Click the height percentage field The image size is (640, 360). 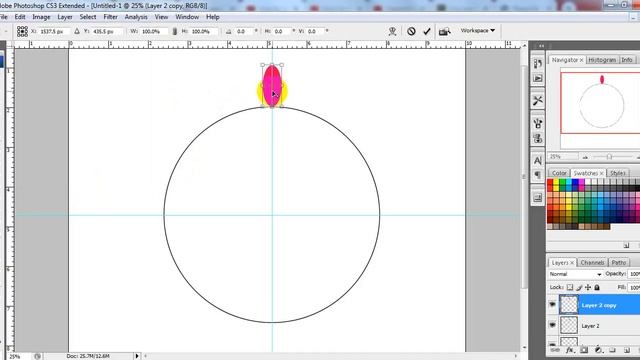tap(204, 31)
